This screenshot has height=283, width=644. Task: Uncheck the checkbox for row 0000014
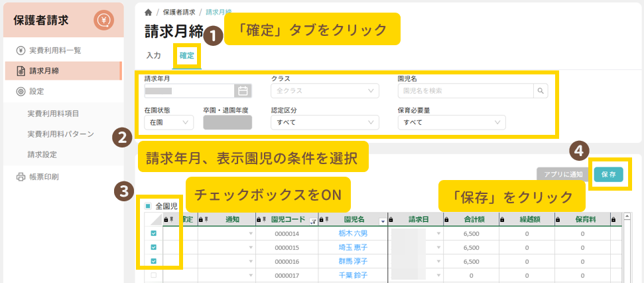(x=154, y=233)
